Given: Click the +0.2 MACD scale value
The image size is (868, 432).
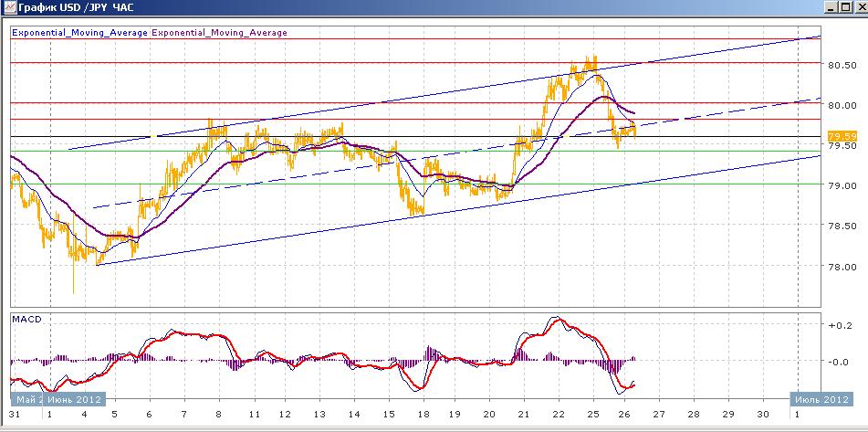Looking at the screenshot, I should click(x=839, y=326).
